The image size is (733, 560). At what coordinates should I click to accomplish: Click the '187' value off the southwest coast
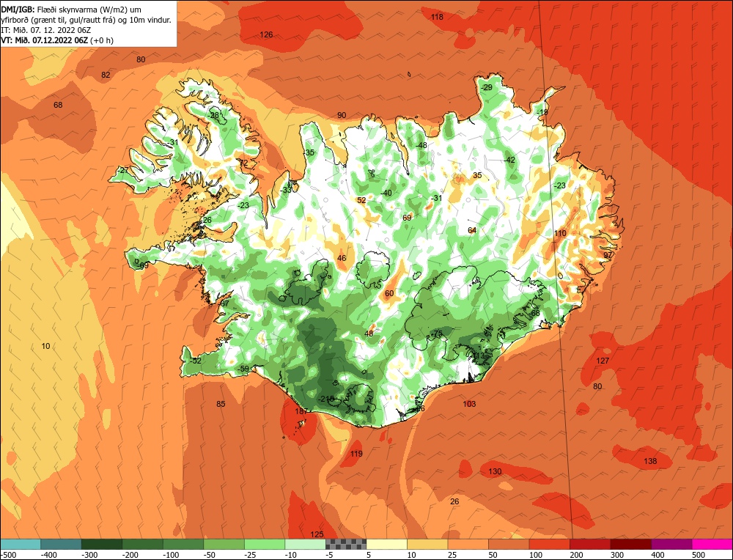301,411
